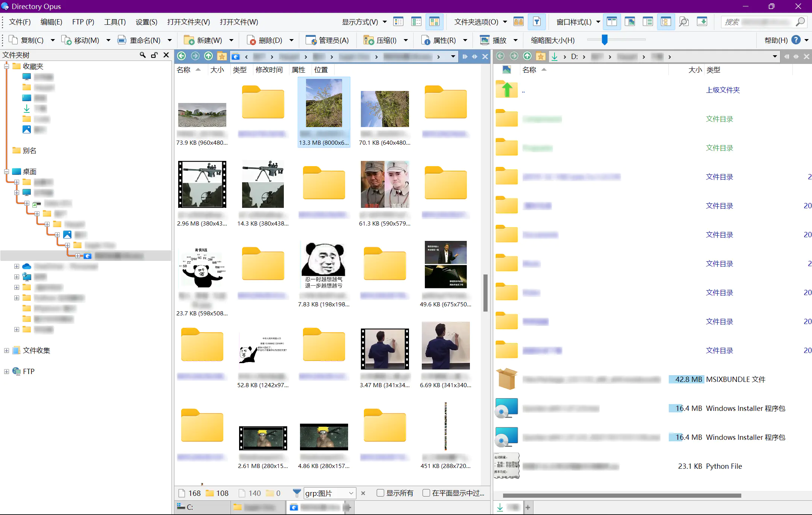The width and height of the screenshot is (812, 515).
Task: Toggle dual-pane window layout icon
Action: [x=612, y=22]
